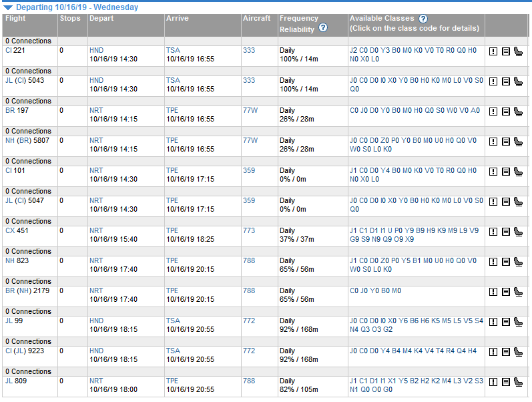
Task: Open flight BR (NH) 2179 link
Action: coord(27,290)
